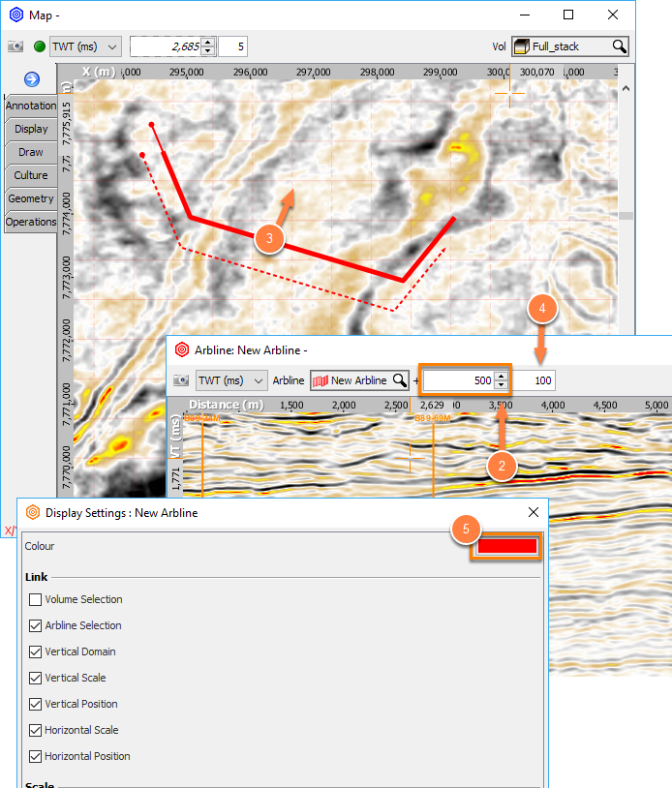This screenshot has height=788, width=672.
Task: Decrease the 2,685 time slice value
Action: [208, 50]
